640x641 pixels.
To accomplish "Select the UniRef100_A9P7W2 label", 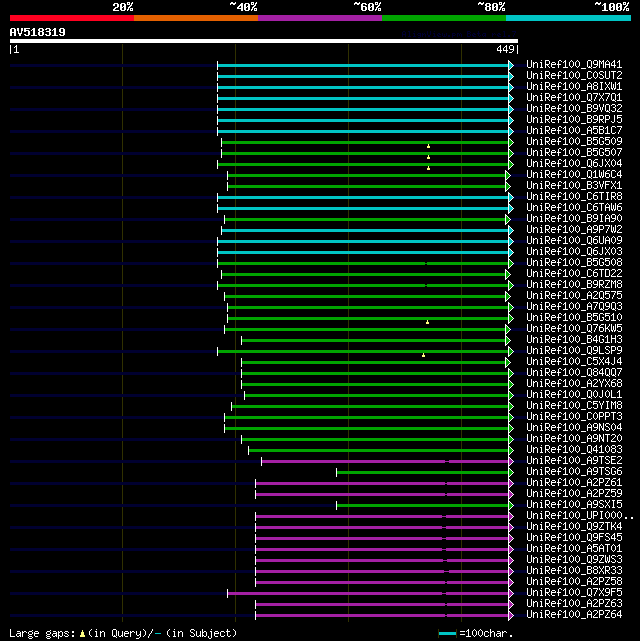I will click(574, 230).
